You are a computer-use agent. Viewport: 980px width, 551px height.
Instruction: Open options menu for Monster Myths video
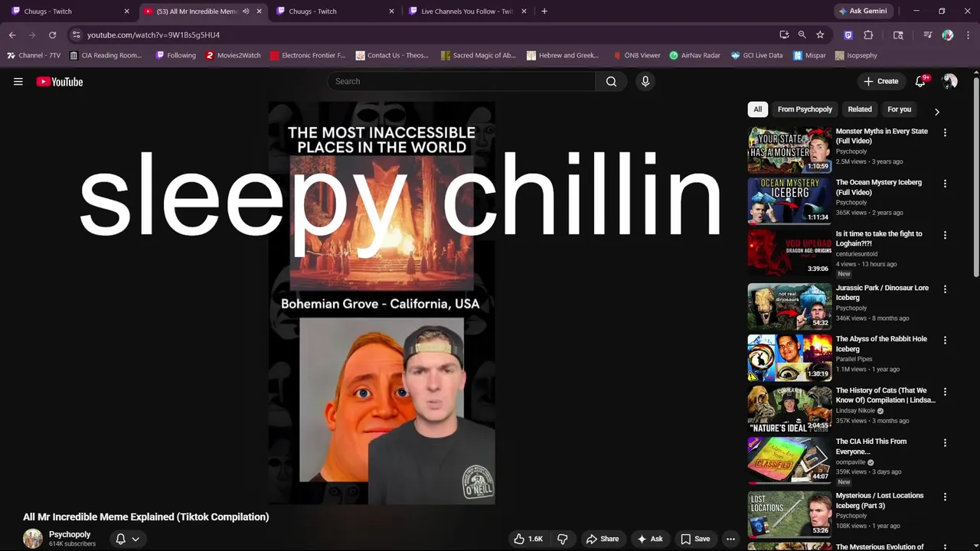(x=945, y=132)
